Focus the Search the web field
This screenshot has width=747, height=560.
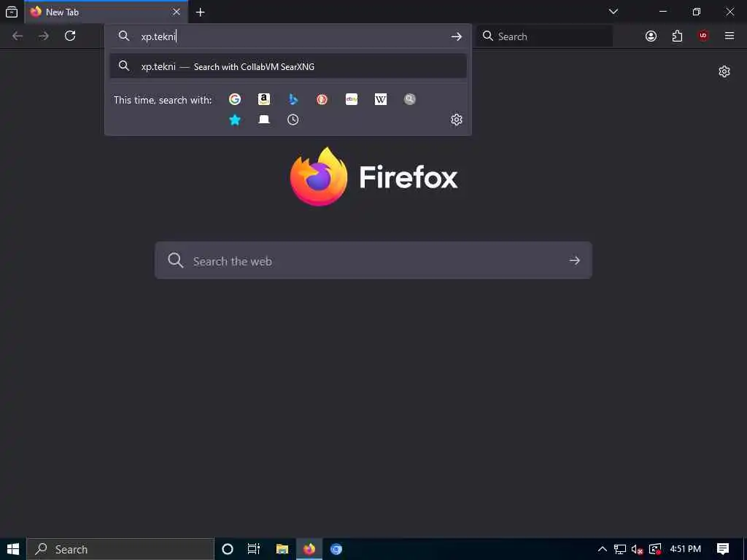pos(373,260)
